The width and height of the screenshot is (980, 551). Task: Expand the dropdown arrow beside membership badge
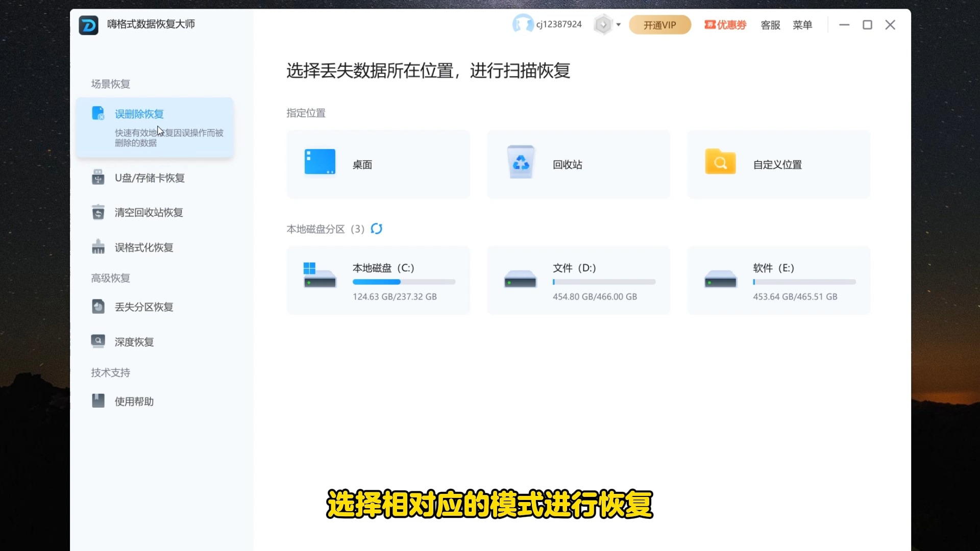coord(618,24)
